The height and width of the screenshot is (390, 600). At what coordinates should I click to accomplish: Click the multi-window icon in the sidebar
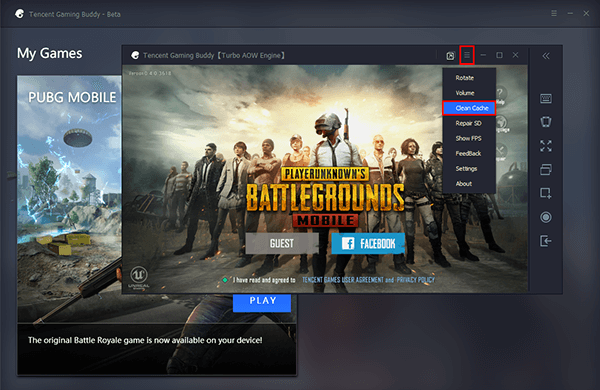click(546, 170)
